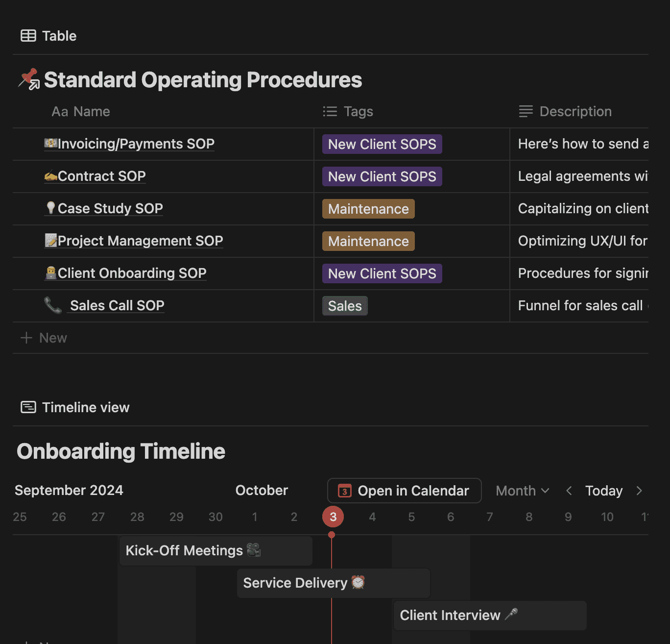Screen dimensions: 670x644
Task: Select the Timeline view tab
Action: tap(75, 407)
